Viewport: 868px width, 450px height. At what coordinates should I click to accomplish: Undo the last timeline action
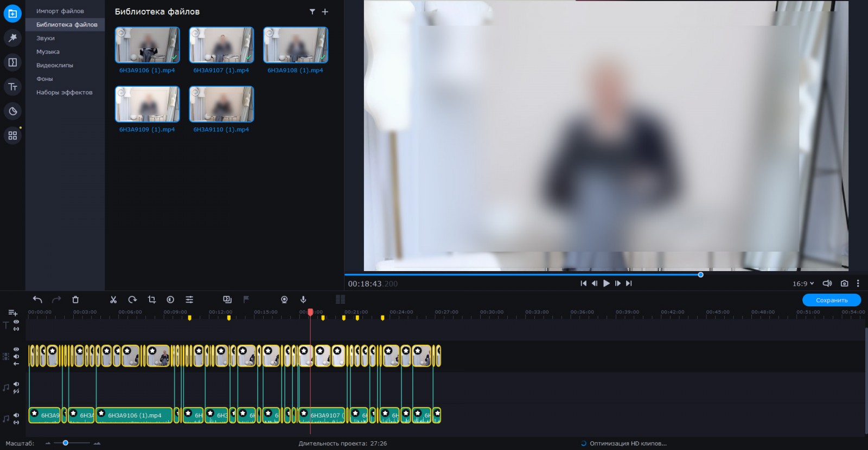tap(37, 299)
